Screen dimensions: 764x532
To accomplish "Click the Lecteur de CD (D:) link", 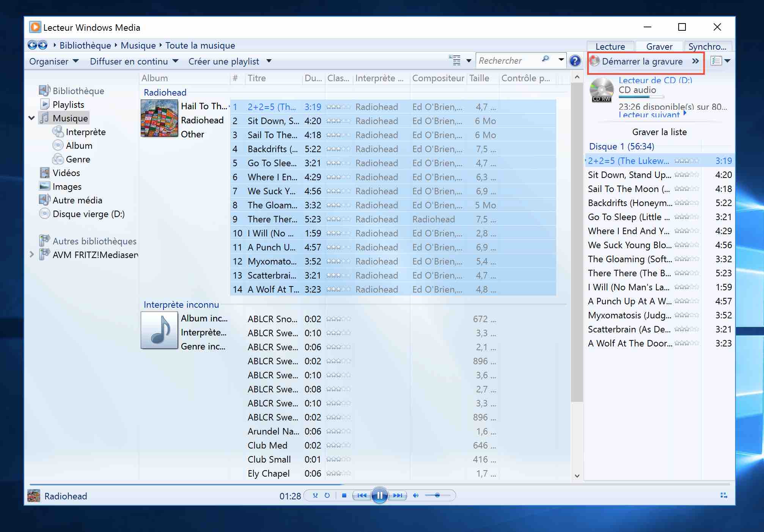I will tap(655, 80).
